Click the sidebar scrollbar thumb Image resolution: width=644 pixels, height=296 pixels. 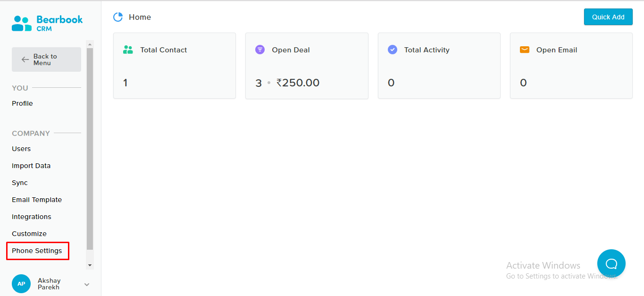(90, 149)
